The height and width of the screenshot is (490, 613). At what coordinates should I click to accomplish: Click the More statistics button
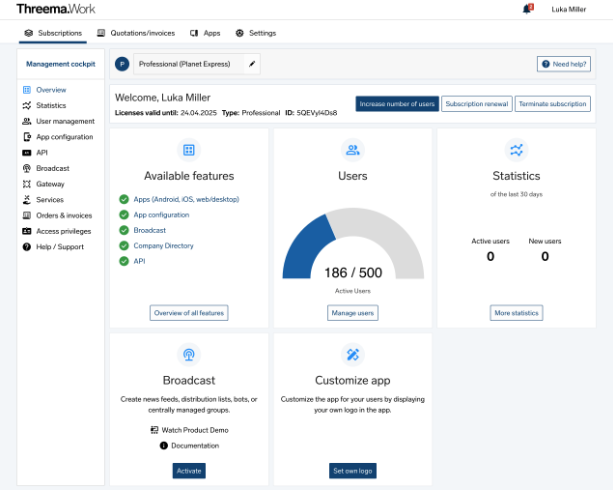click(516, 313)
